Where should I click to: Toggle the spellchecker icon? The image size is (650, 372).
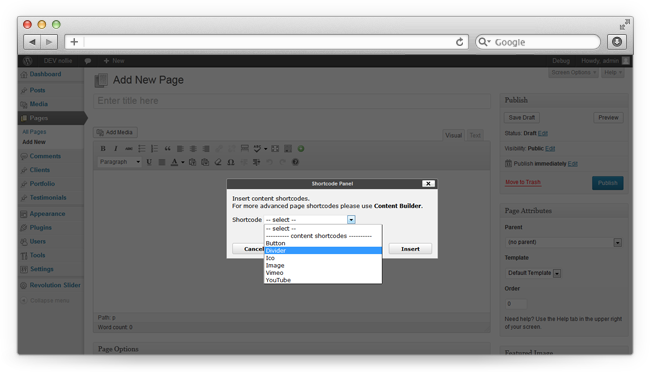click(257, 148)
